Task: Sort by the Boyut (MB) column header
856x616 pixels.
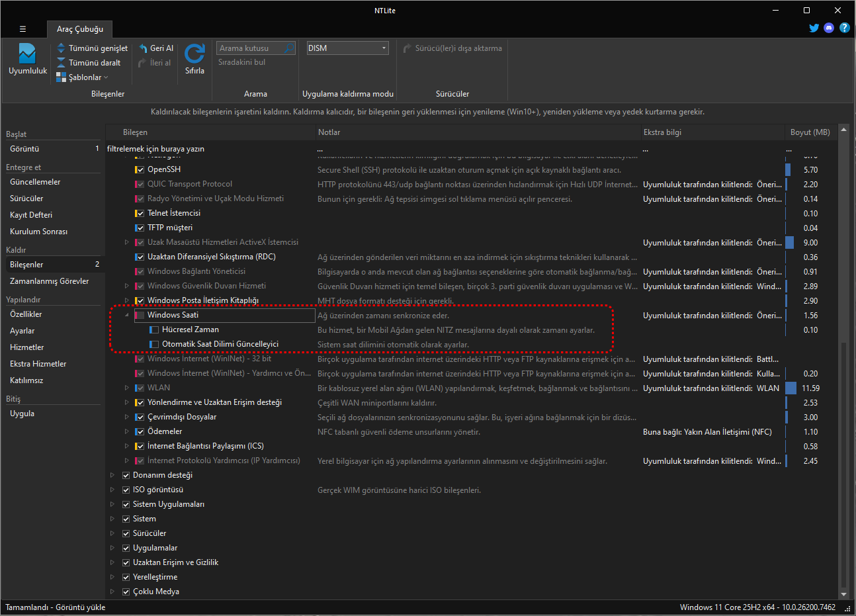Action: [x=810, y=132]
